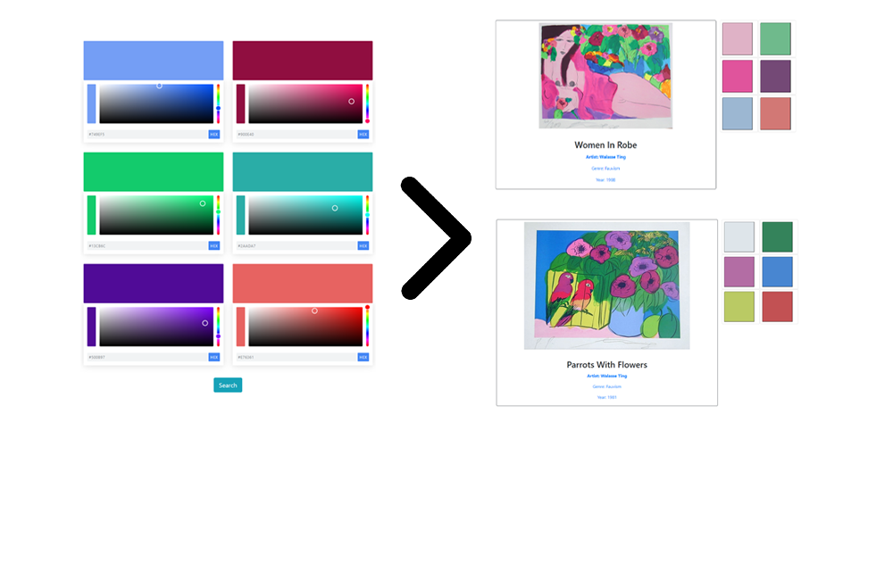Screen dimensions: 893x588
Task: Open the artist link under Parrots With Flowers
Action: point(607,377)
